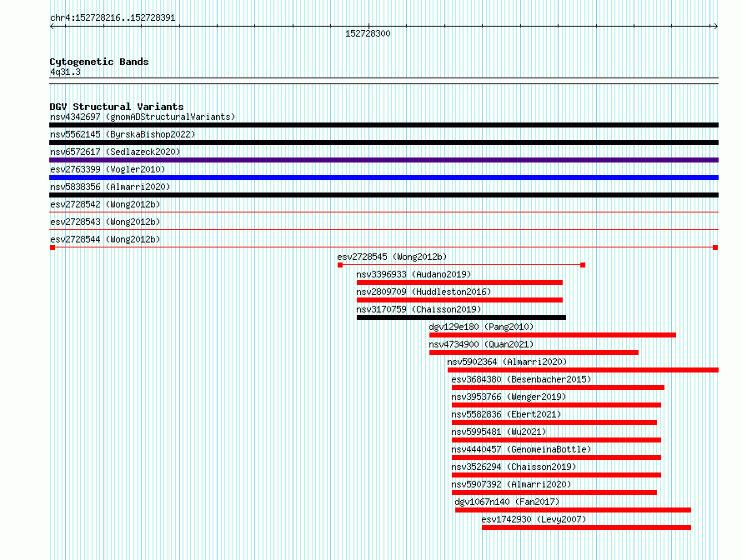Click the purple bar under nsv6572617
This screenshot has height=560, width=742.
click(384, 160)
